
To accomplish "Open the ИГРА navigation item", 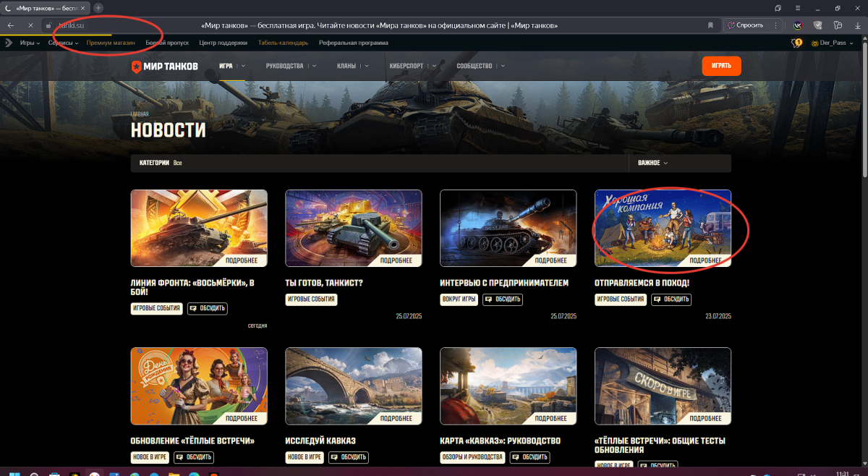I will (226, 66).
